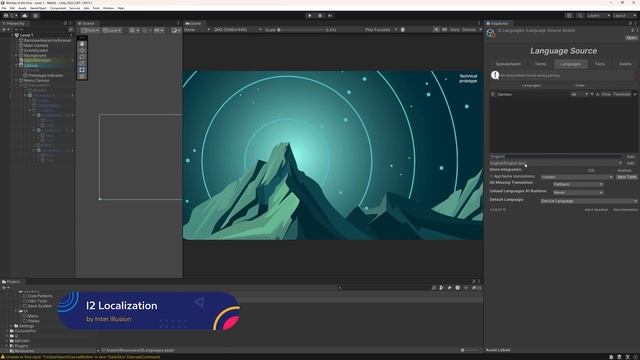Toggle the App Name translations checkbox
Screen dimensions: 640x360
pos(491,176)
